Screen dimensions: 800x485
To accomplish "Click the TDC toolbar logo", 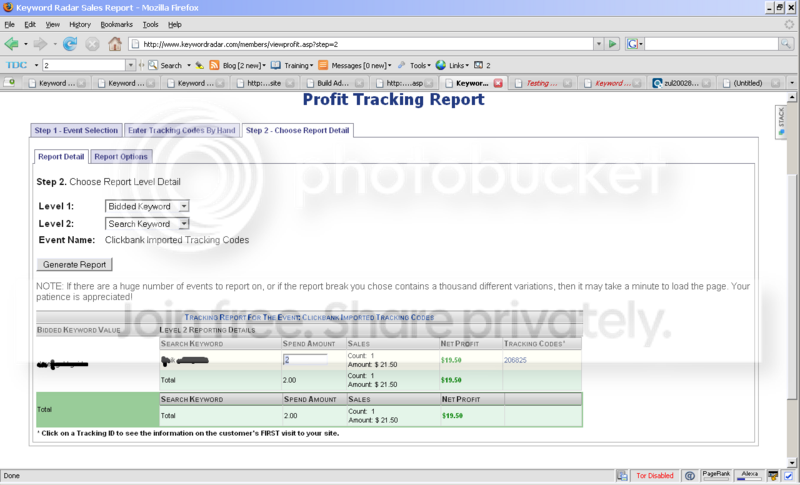I will tap(16, 65).
